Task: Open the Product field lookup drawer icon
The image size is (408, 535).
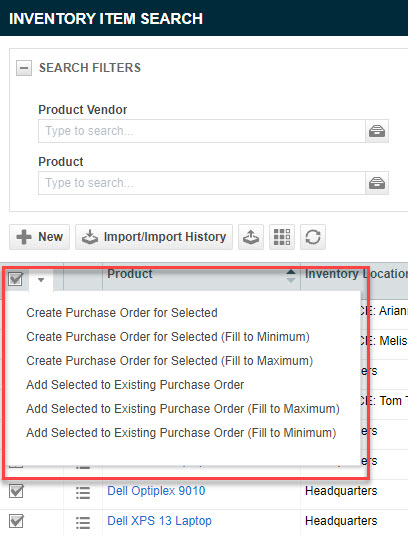Action: (x=377, y=183)
